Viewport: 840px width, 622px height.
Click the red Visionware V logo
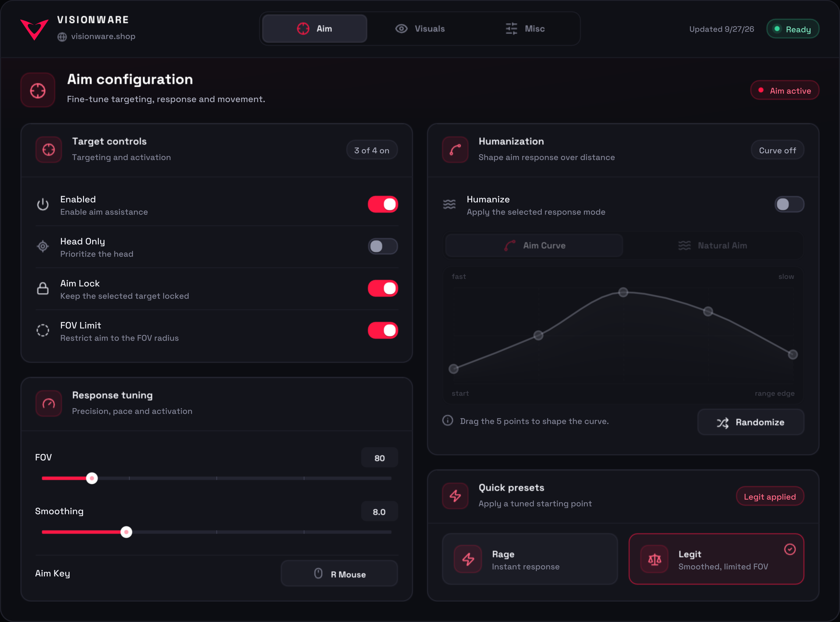click(x=34, y=29)
